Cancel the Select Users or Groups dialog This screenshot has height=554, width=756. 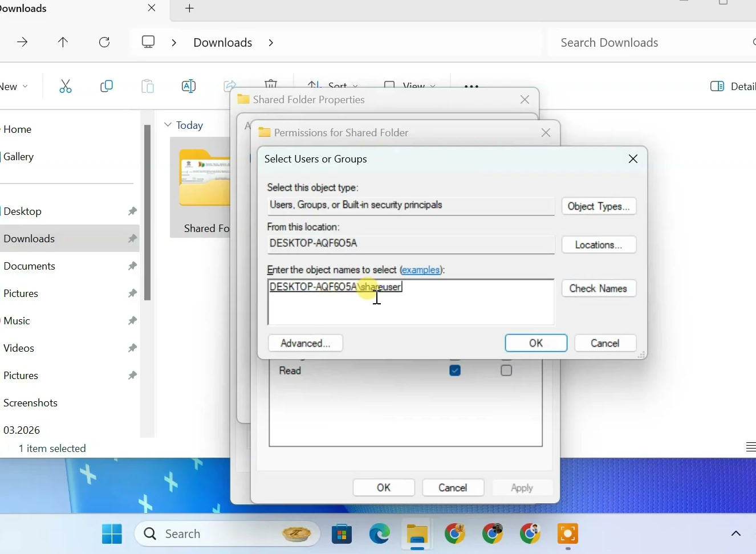606,343
